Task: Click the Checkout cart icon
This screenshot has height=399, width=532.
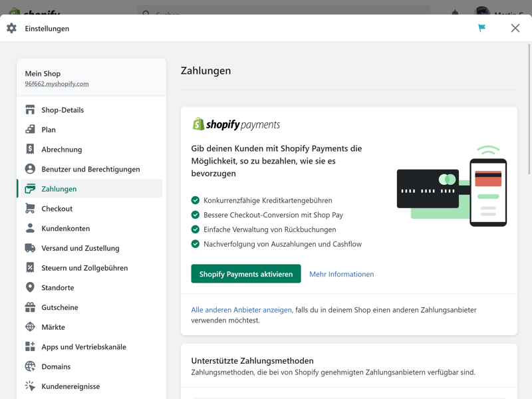Action: (30, 209)
